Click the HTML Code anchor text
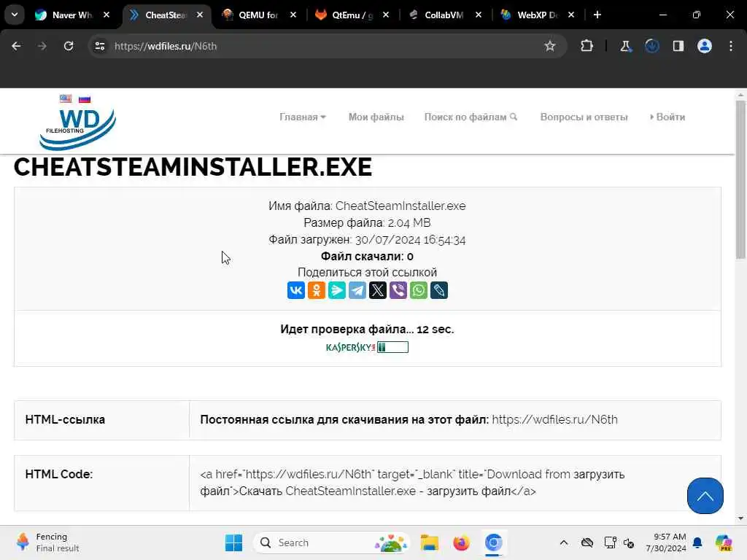The width and height of the screenshot is (747, 560). pyautogui.click(x=413, y=483)
